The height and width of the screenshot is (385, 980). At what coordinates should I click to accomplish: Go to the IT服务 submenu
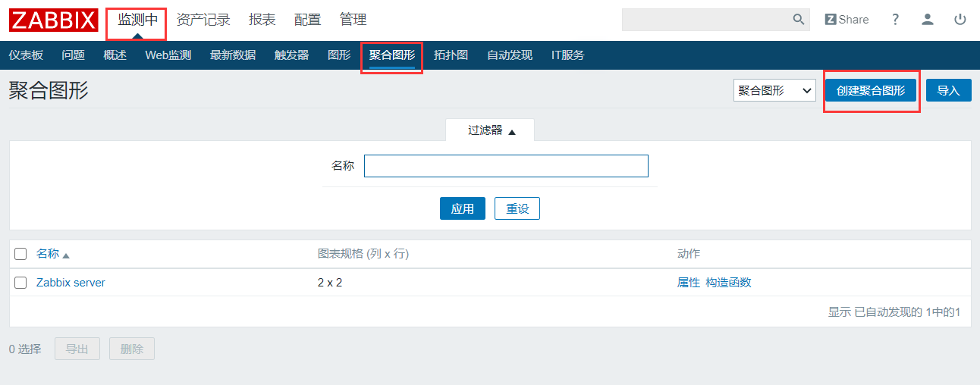(x=568, y=55)
